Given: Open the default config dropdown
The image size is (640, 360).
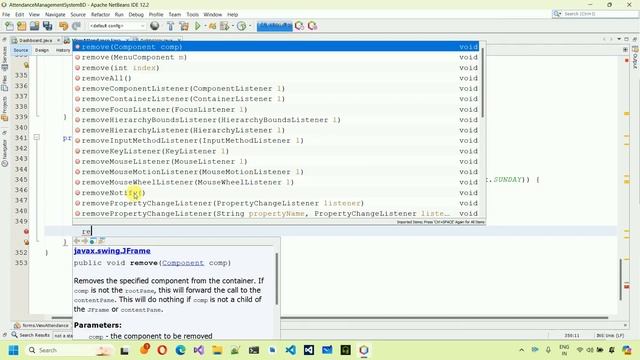Looking at the screenshot, I should point(117,26).
